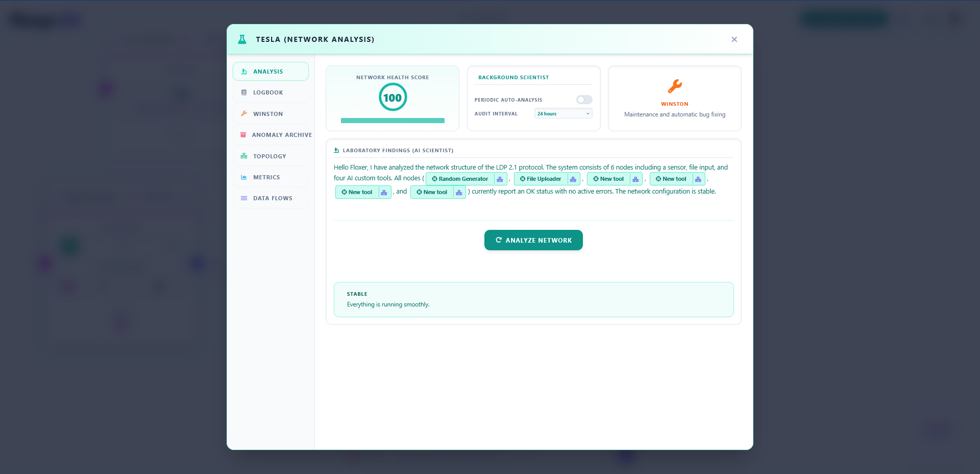Select the Analysis sidebar tab
980x474 pixels.
pyautogui.click(x=271, y=72)
